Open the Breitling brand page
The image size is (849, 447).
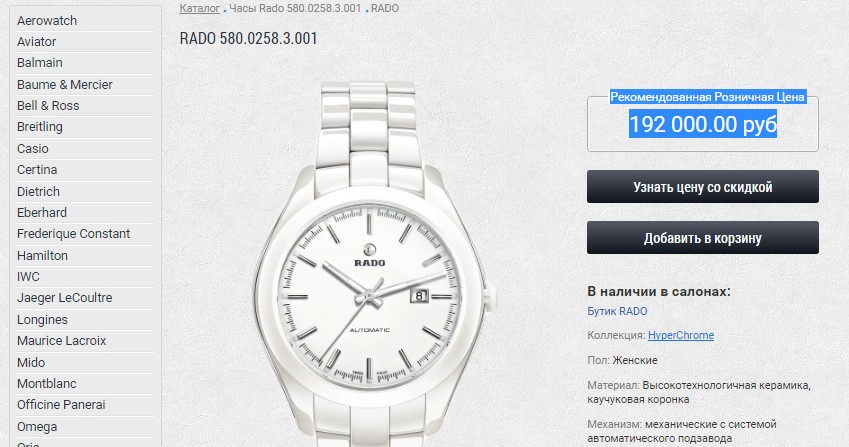(x=40, y=127)
